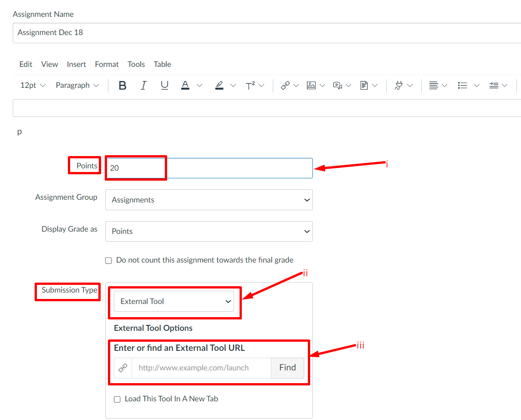521x420 pixels.
Task: Insert a link using the link icon
Action: pyautogui.click(x=285, y=85)
